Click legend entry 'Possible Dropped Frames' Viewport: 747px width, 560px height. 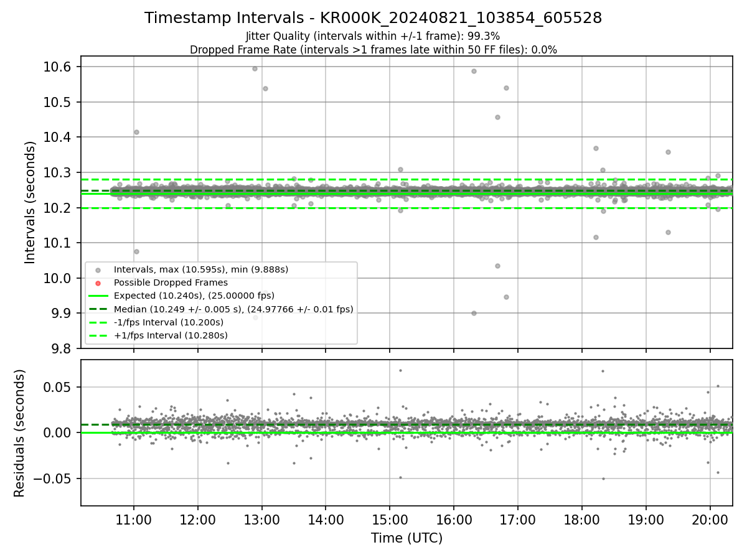click(x=171, y=282)
